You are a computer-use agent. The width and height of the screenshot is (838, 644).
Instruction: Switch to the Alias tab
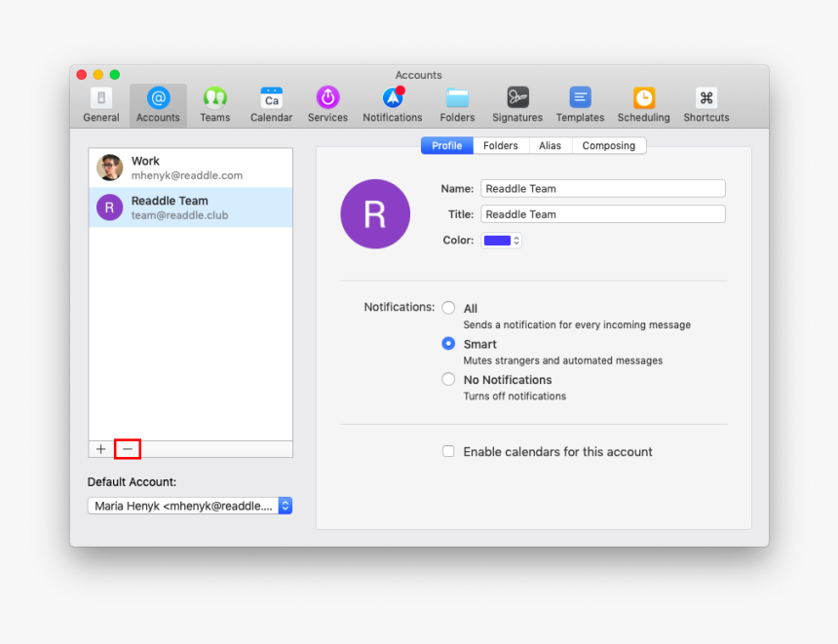pos(550,145)
